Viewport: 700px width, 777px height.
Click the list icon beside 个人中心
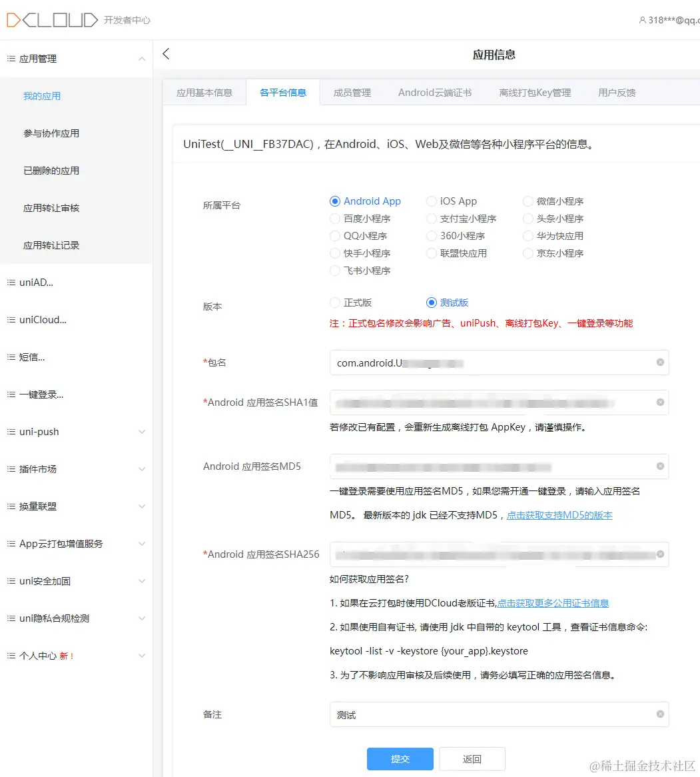click(11, 656)
